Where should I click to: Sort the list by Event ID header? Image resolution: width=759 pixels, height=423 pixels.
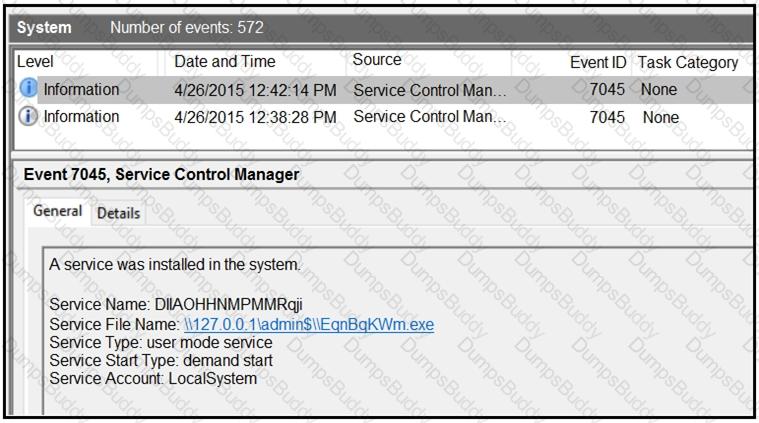click(597, 62)
